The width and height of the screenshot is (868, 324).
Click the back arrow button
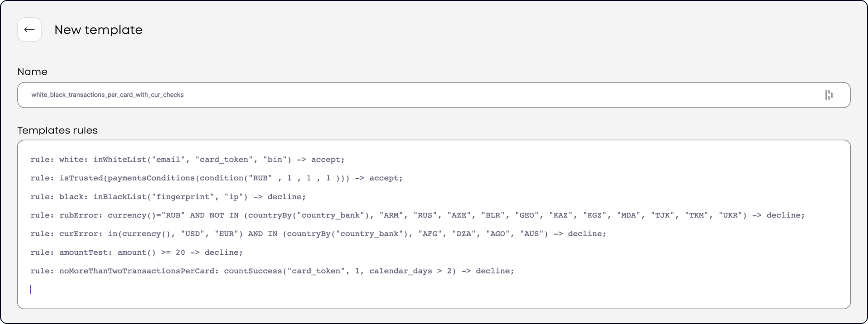(29, 30)
